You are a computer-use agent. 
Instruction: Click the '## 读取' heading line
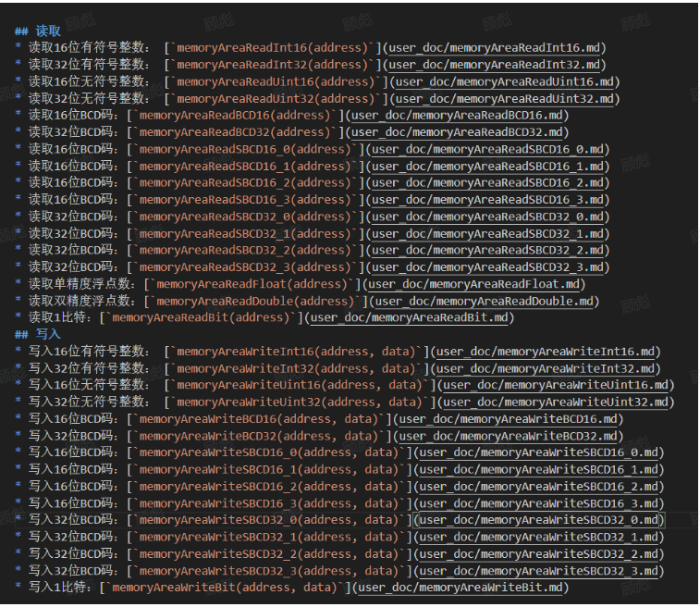coord(38,31)
